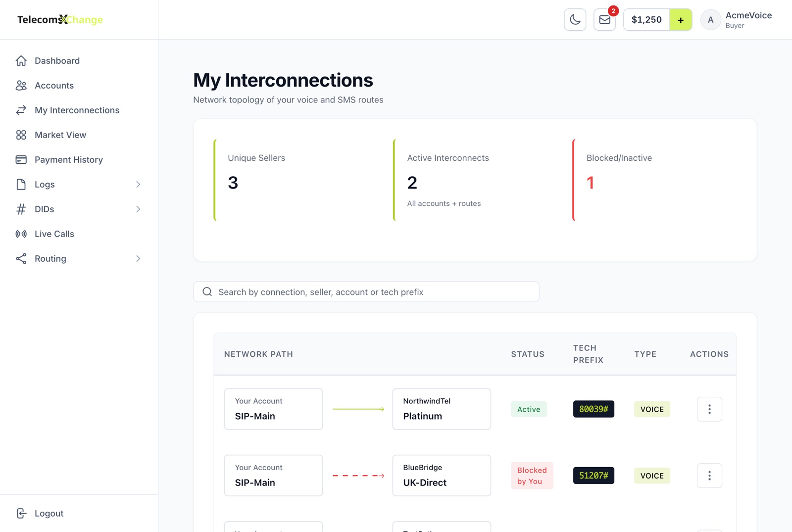Click the Active Interconnects stat card
Viewport: 792px width, 532px height.
(x=475, y=180)
